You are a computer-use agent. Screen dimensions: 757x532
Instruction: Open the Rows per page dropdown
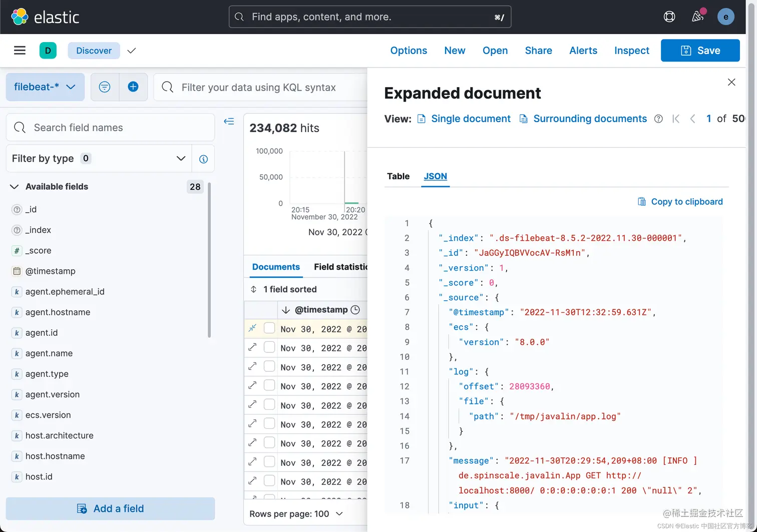click(296, 514)
